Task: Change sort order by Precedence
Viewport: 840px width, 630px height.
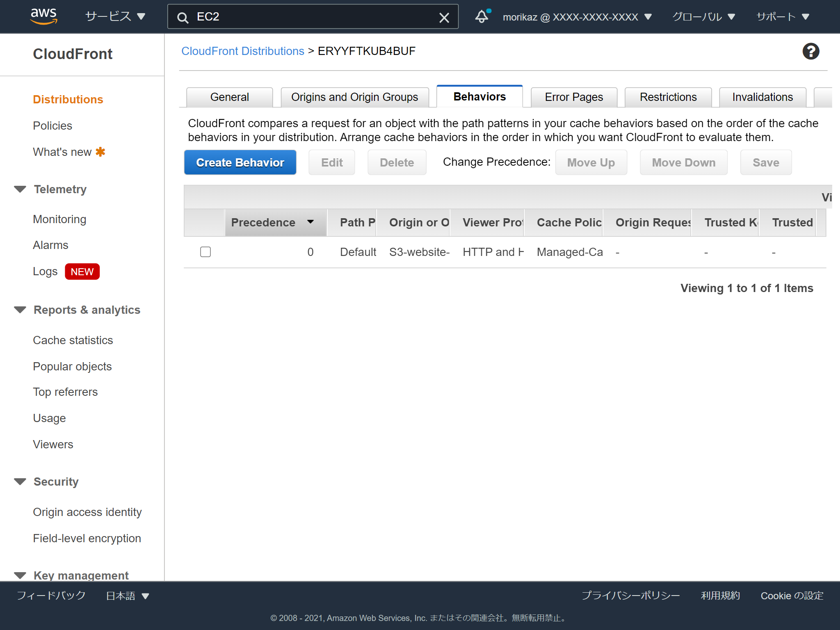Action: click(x=274, y=222)
